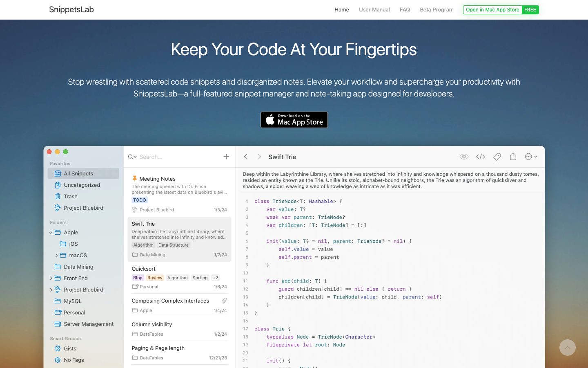Screen dimensions: 588x368
Task: Expand the macOS folder
Action: click(x=56, y=255)
